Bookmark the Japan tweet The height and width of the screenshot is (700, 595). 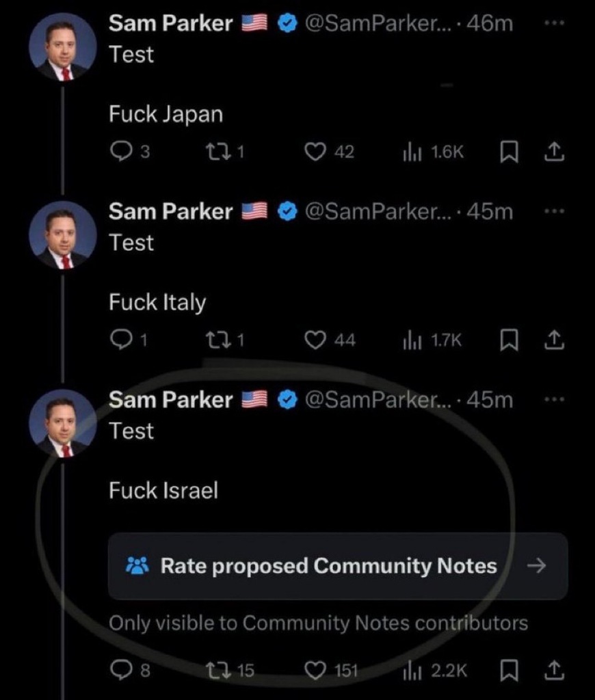click(x=507, y=152)
